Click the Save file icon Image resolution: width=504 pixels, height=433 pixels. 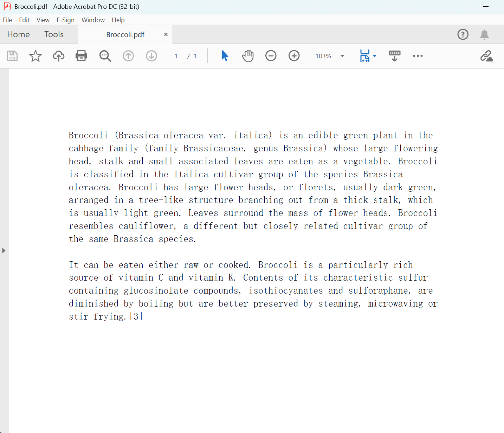click(12, 56)
